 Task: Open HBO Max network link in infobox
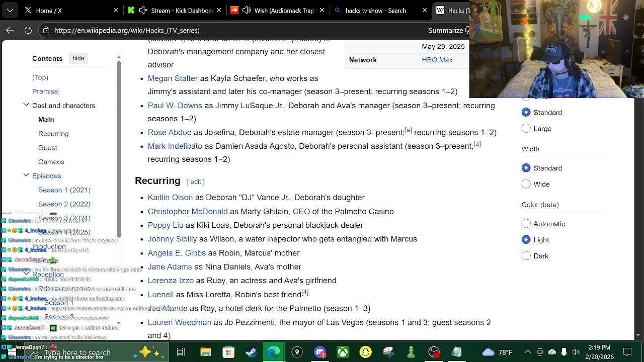(437, 60)
